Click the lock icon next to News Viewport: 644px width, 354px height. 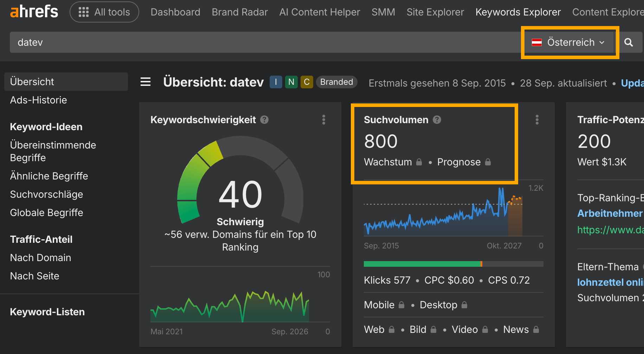tap(536, 329)
